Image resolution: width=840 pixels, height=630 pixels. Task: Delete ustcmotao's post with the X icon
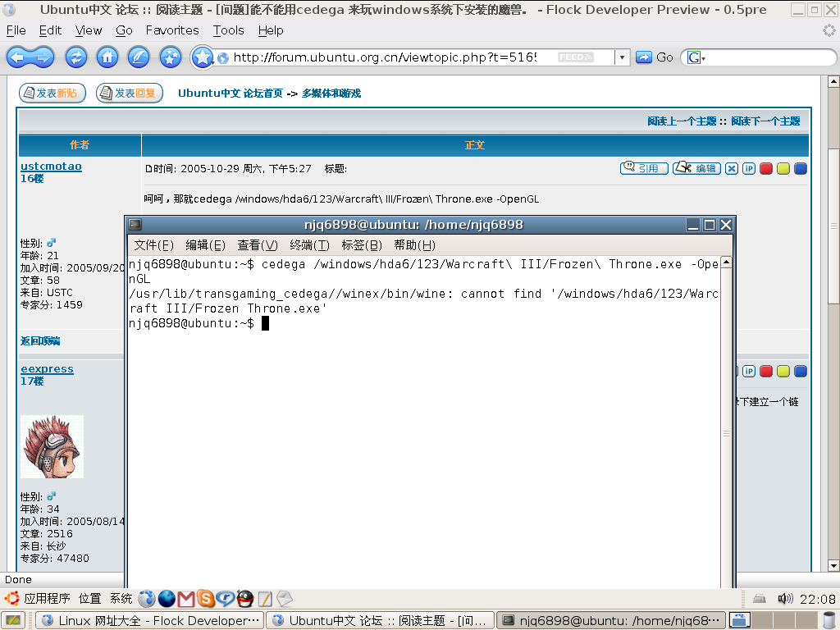click(732, 169)
